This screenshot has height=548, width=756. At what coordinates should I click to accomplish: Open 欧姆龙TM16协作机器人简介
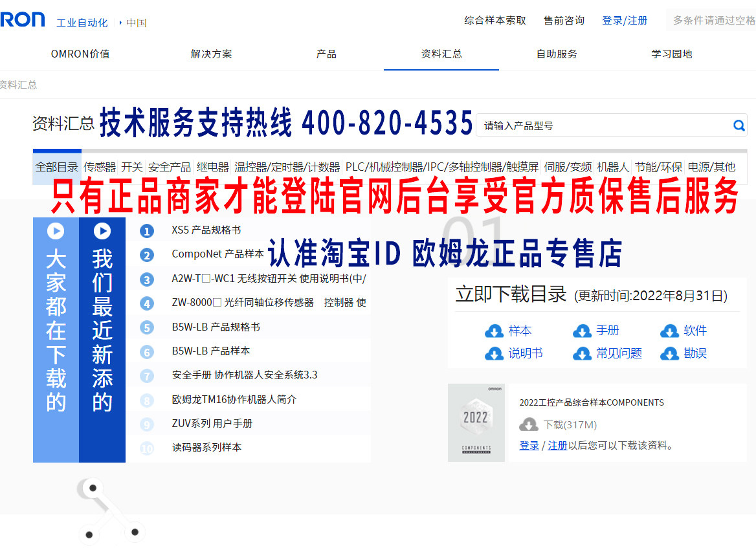pos(234,400)
